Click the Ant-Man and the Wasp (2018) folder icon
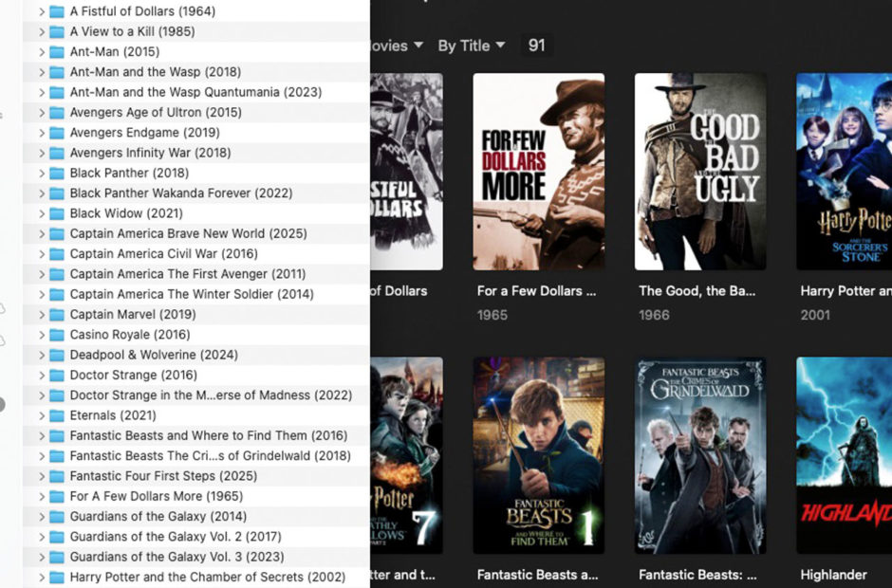The width and height of the screenshot is (892, 588). 57,72
